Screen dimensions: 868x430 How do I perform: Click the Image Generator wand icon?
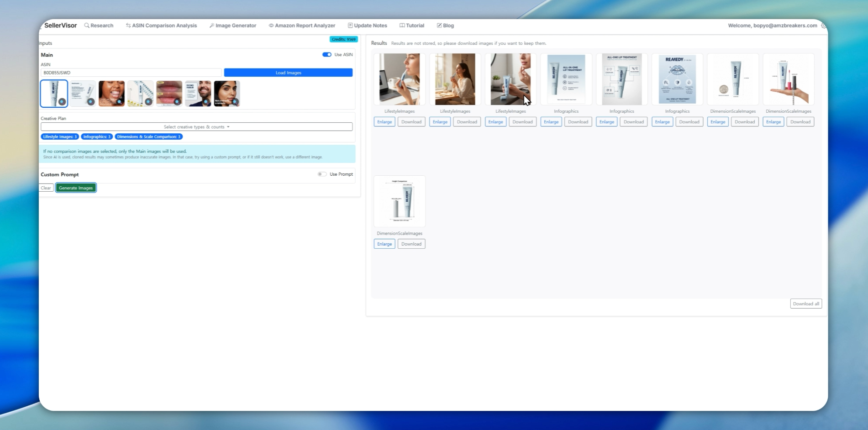click(x=212, y=26)
